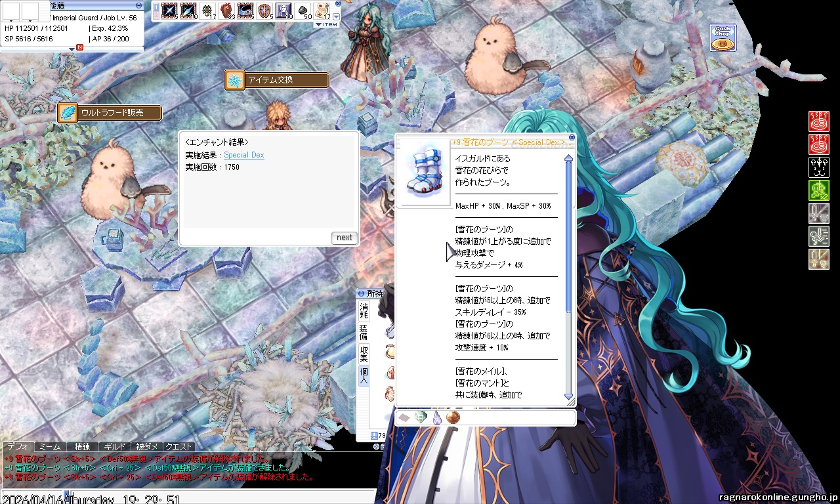Screen dimensions: 840x504
Task: Expand the character status window arrow
Action: click(72, 49)
